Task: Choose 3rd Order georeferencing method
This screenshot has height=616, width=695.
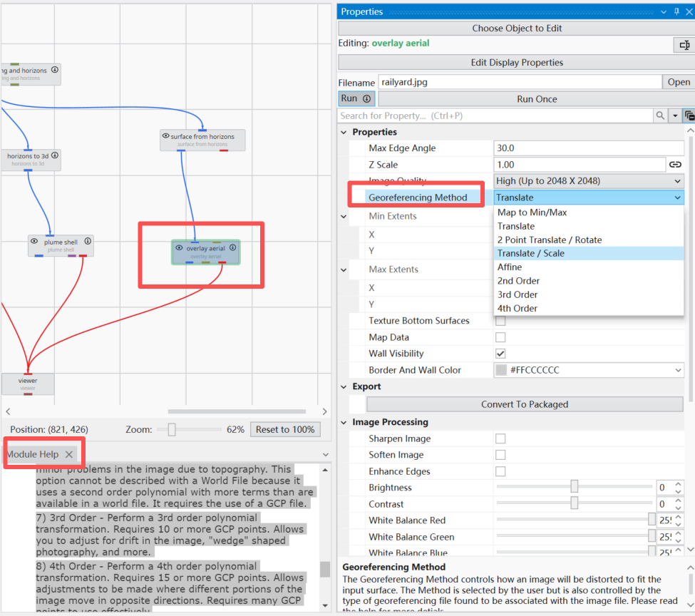Action: (518, 294)
